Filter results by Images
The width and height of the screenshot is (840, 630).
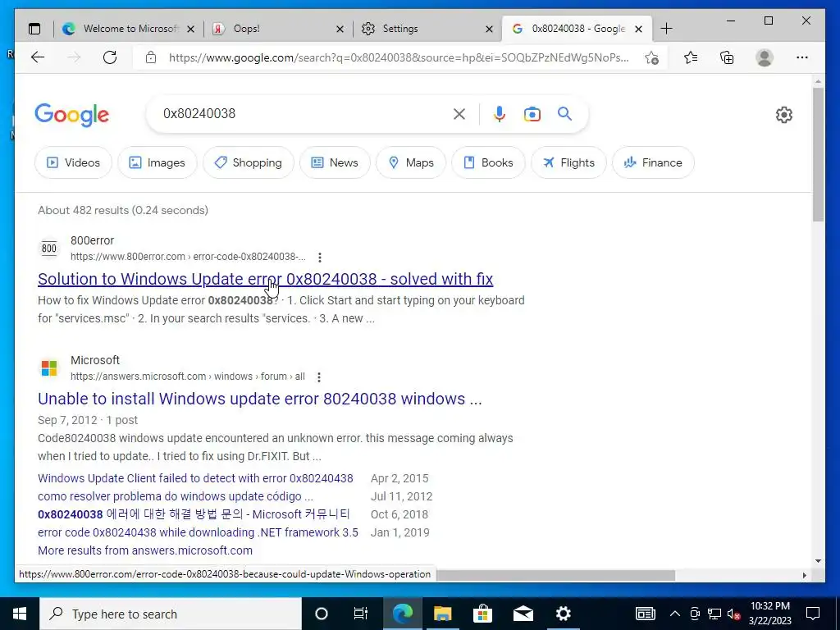pos(157,162)
